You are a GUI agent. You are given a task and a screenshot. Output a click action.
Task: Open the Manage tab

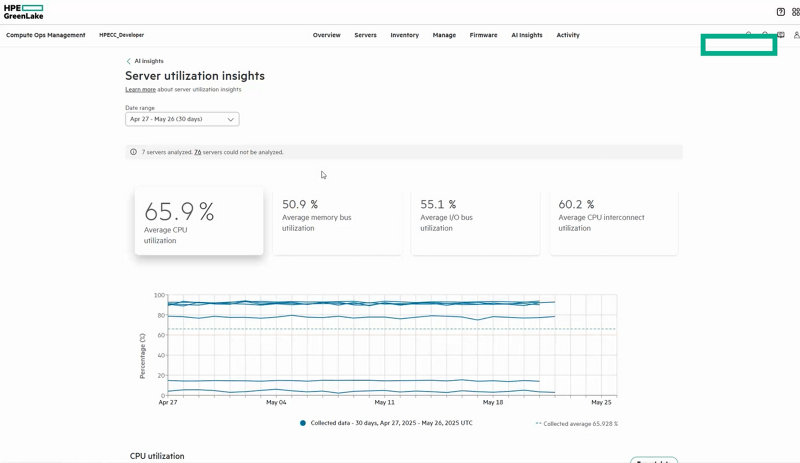click(x=444, y=35)
